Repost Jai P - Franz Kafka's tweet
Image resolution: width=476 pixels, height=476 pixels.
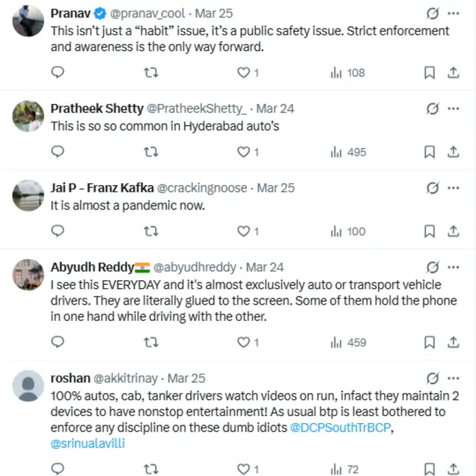(x=152, y=232)
